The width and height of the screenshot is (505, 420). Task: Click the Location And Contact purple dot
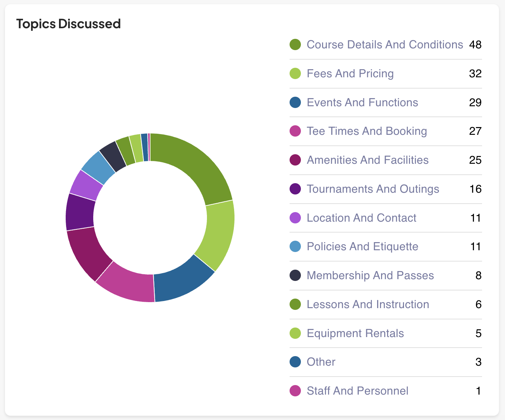point(295,218)
